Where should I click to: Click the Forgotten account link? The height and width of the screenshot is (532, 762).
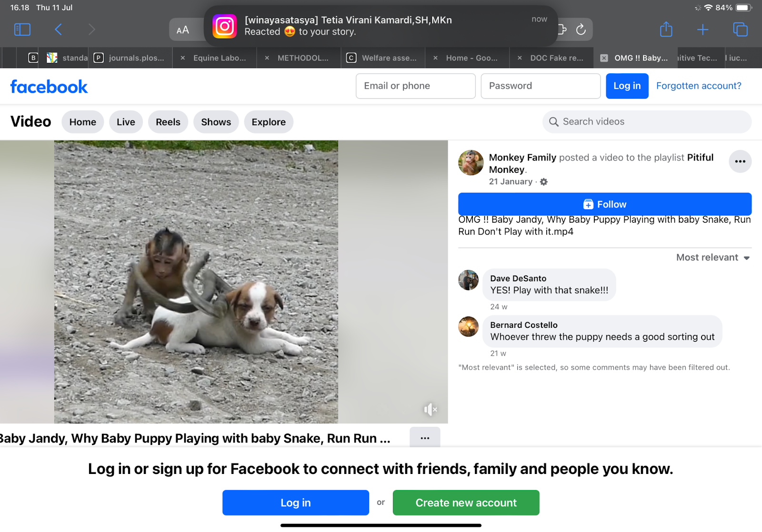(x=698, y=86)
